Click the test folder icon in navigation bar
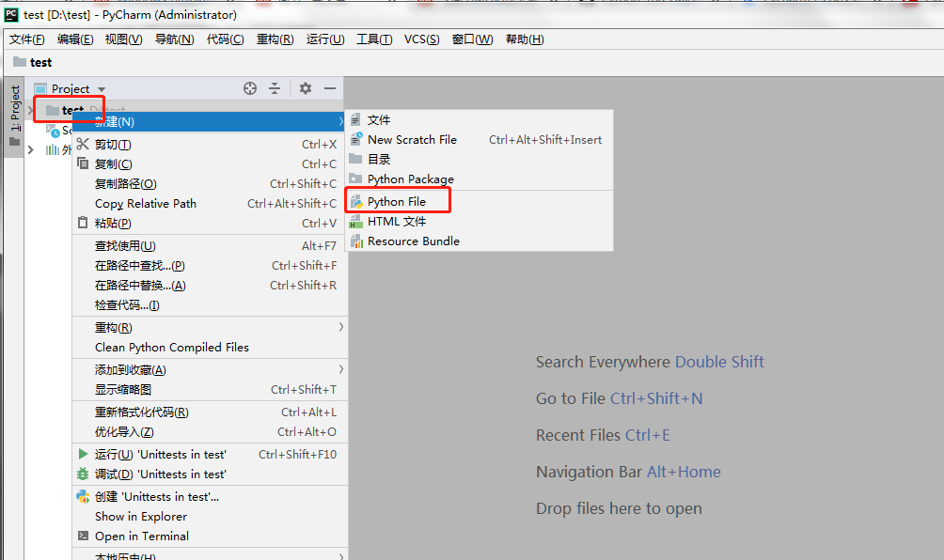The width and height of the screenshot is (944, 560). point(20,62)
